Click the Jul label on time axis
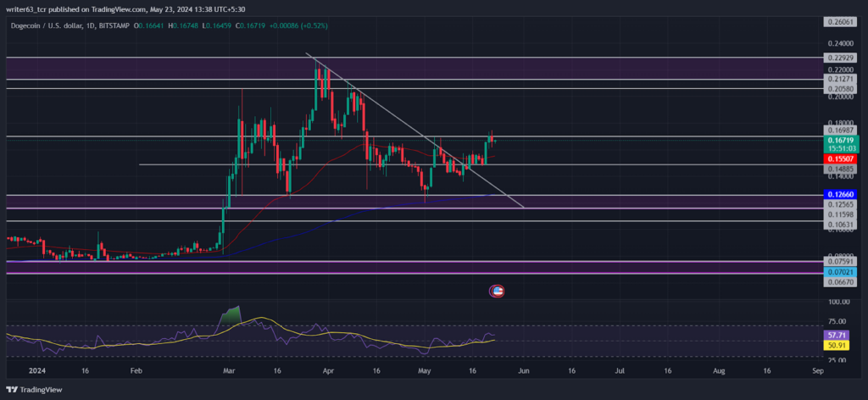 (x=620, y=372)
